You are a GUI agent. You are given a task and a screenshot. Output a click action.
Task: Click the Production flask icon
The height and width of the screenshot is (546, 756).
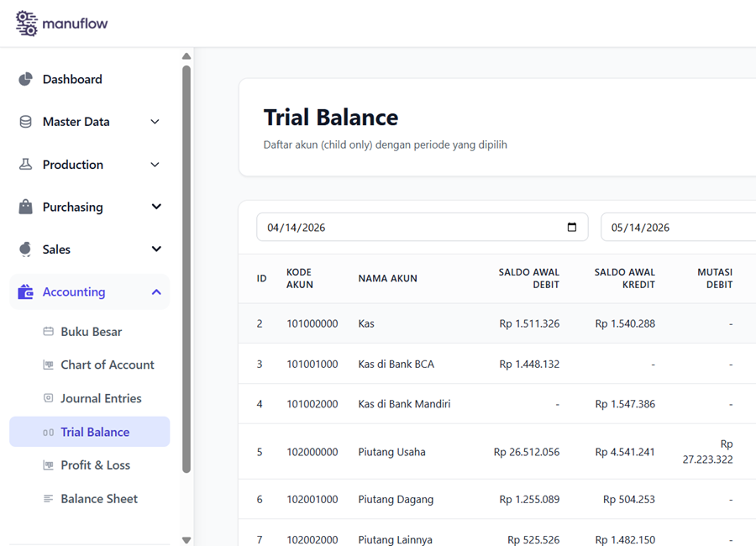click(x=25, y=165)
